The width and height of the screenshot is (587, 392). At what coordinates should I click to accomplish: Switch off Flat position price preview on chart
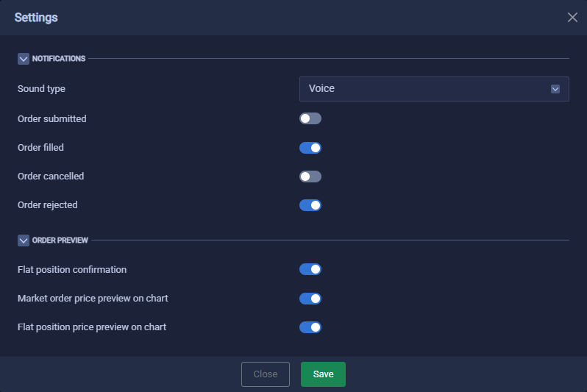click(310, 327)
